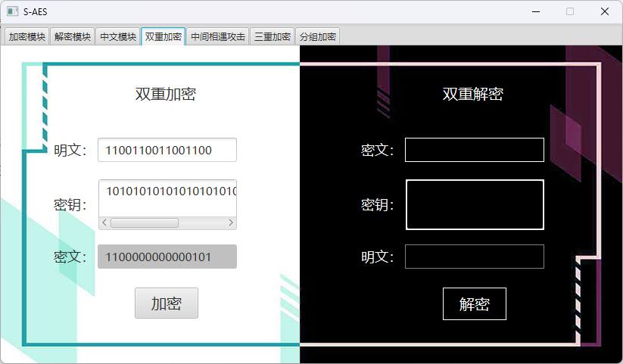Click the 双重加密 tab
This screenshot has width=623, height=364.
click(164, 36)
